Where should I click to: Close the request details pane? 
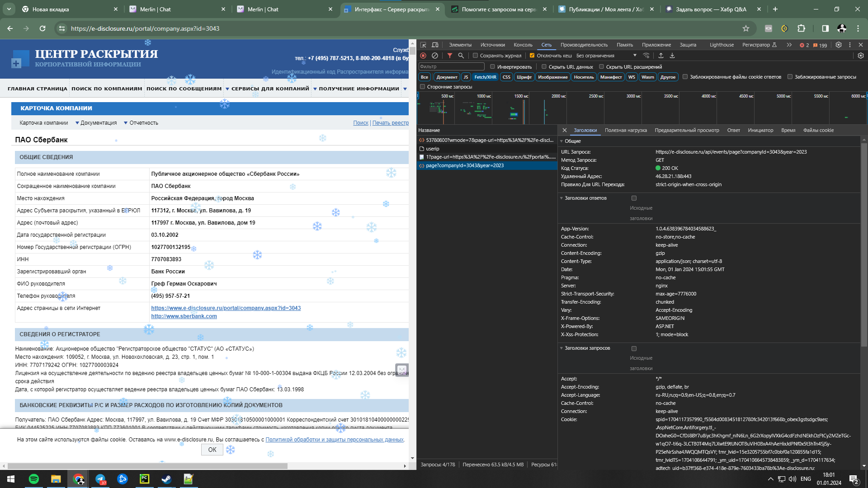565,130
